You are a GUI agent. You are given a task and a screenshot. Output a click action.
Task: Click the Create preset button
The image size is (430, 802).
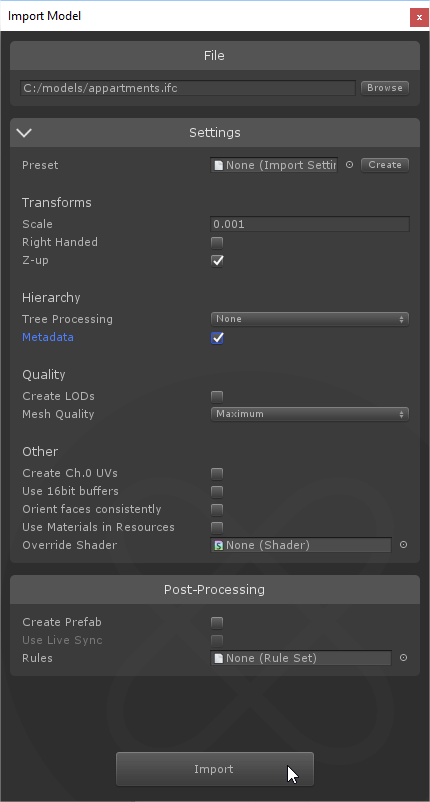pyautogui.click(x=384, y=165)
